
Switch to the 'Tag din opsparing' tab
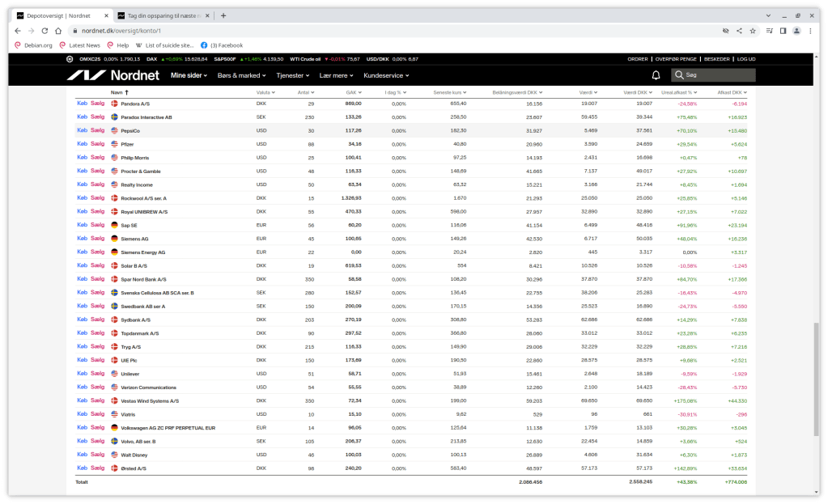click(162, 15)
